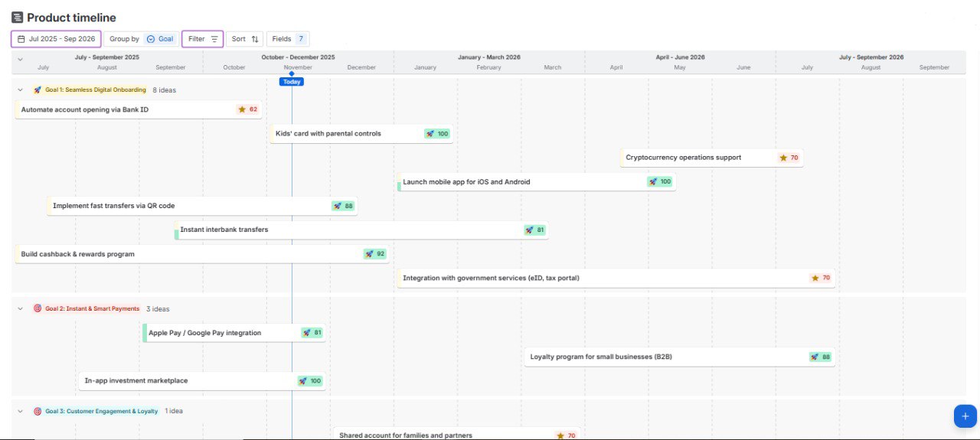Click the Product timeline view icon
The width and height of the screenshot is (980, 440).
pyautogui.click(x=17, y=18)
